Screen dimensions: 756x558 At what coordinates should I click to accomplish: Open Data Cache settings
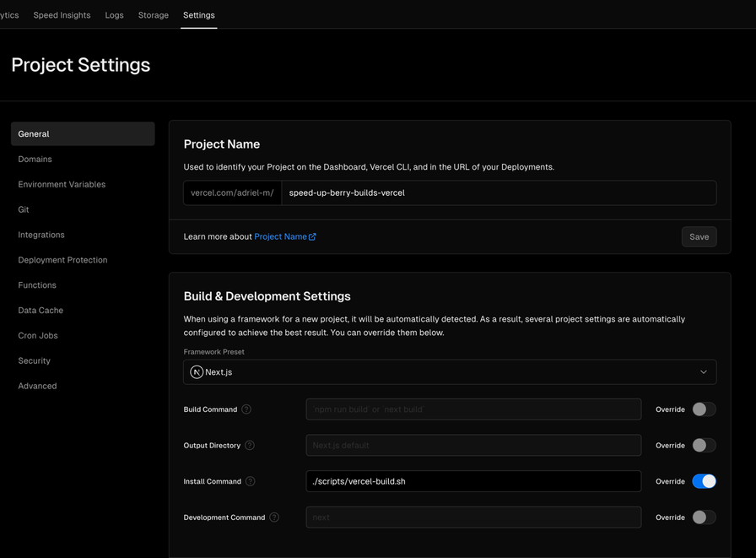click(40, 310)
